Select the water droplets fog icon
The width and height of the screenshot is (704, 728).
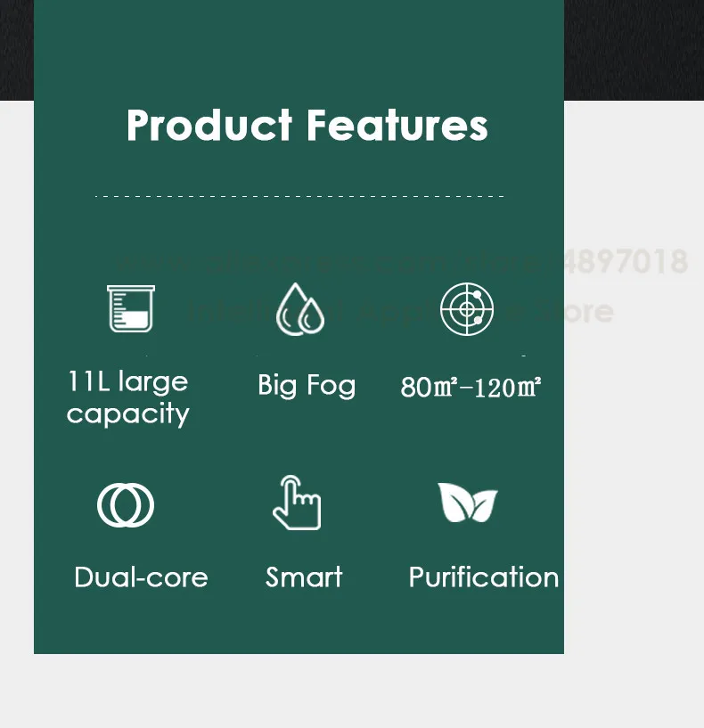(300, 308)
